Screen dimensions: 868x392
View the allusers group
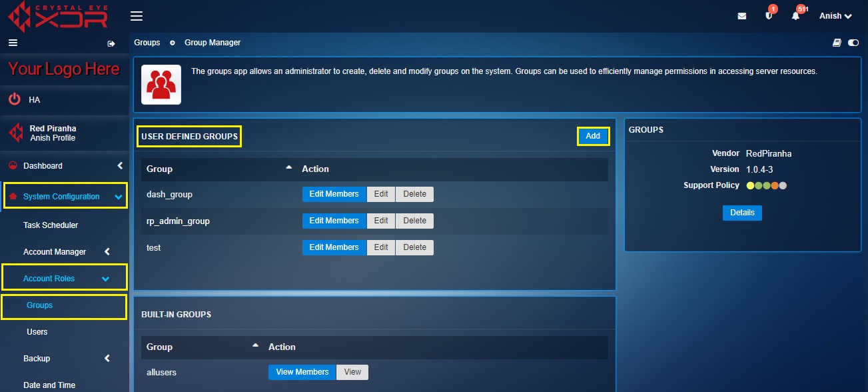(352, 372)
